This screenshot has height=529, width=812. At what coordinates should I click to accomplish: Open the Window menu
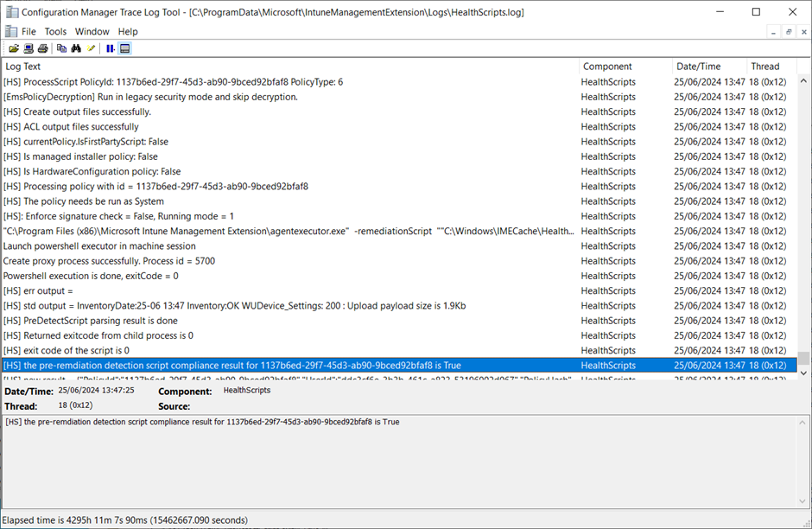(x=92, y=31)
